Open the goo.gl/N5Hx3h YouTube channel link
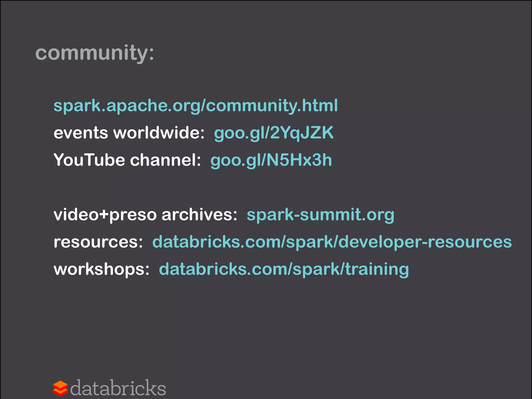The width and height of the screenshot is (532, 399). [271, 160]
